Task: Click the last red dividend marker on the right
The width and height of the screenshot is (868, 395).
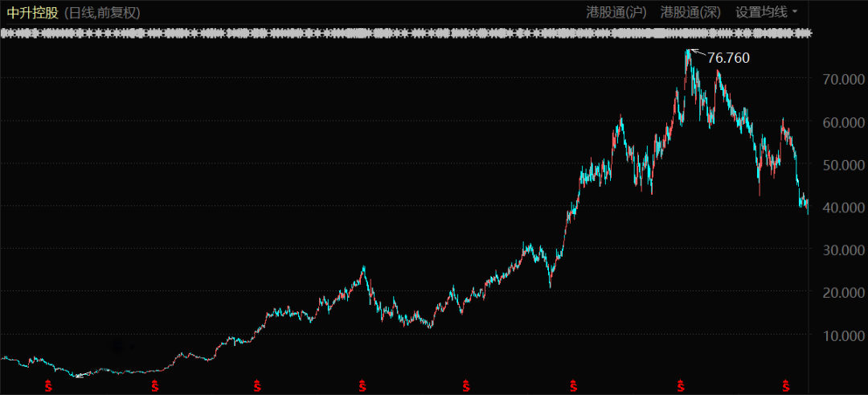Action: tap(785, 387)
